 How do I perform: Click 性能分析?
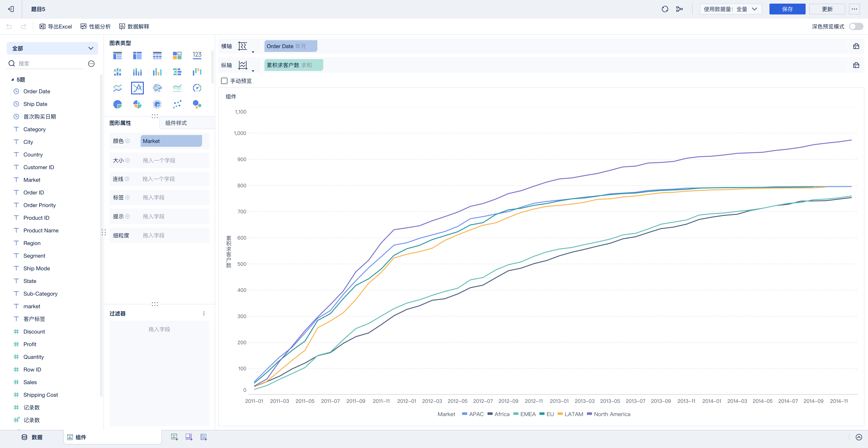(96, 27)
